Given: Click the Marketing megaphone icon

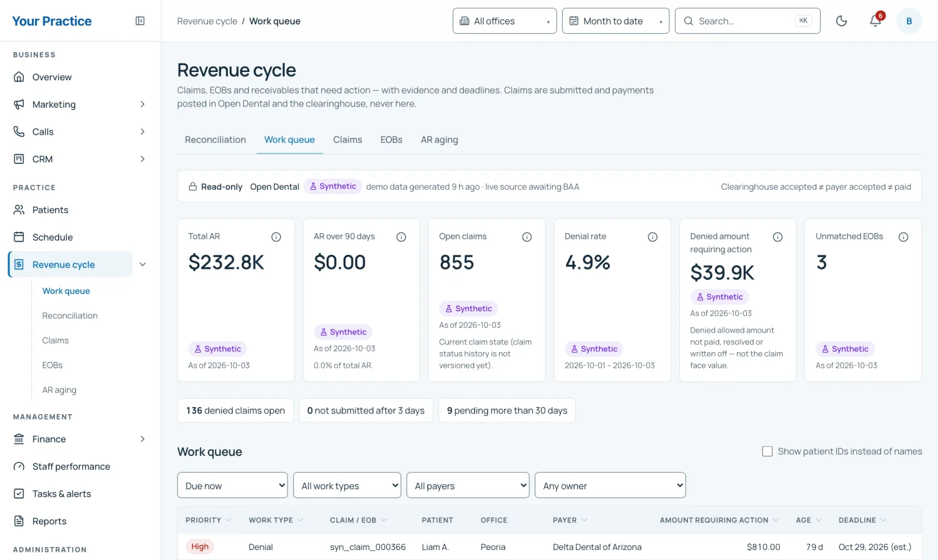Looking at the screenshot, I should click(x=19, y=104).
